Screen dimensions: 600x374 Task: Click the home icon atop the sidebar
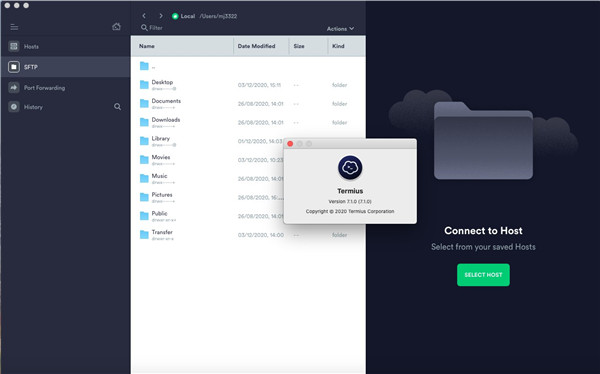coord(116,26)
